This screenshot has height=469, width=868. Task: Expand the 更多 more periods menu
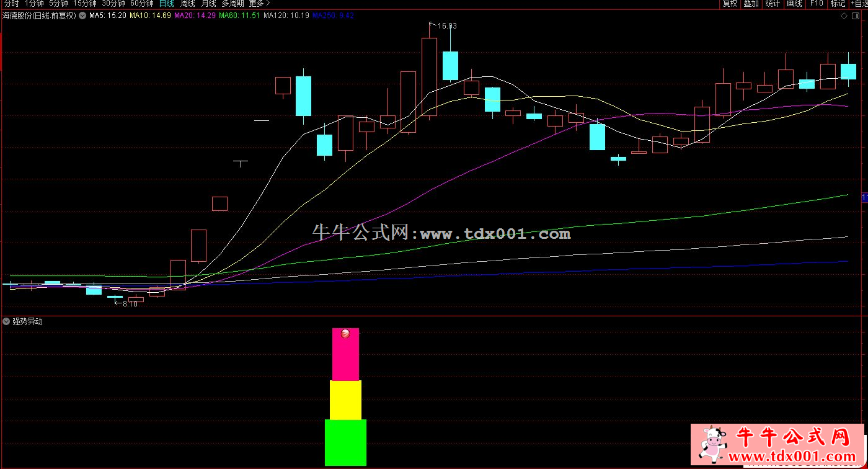pyautogui.click(x=259, y=4)
